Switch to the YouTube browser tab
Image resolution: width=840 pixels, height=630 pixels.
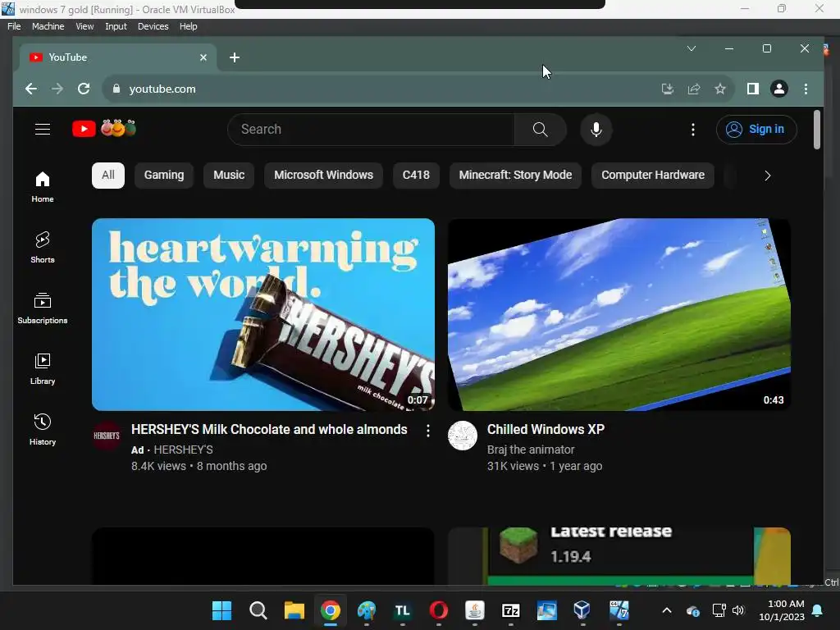[x=118, y=57]
